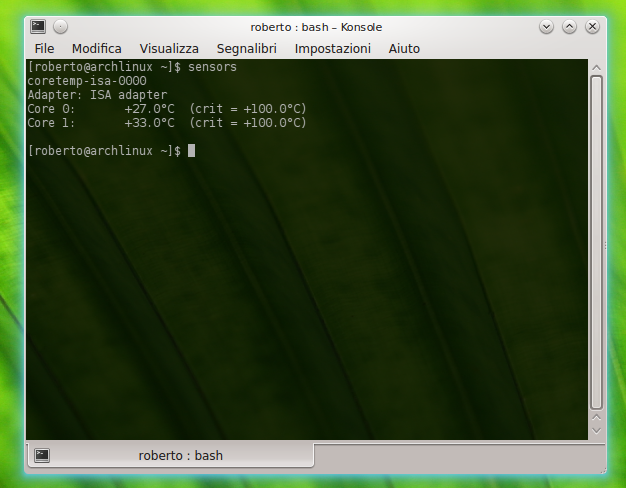
Task: Click the vertical scrollbar handle
Action: (596, 242)
